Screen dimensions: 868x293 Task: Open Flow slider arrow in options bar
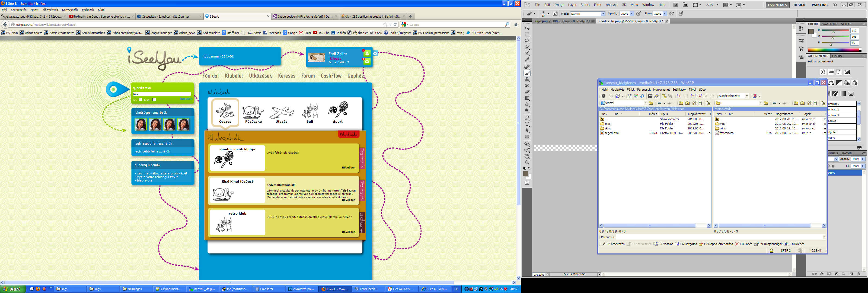click(x=665, y=14)
